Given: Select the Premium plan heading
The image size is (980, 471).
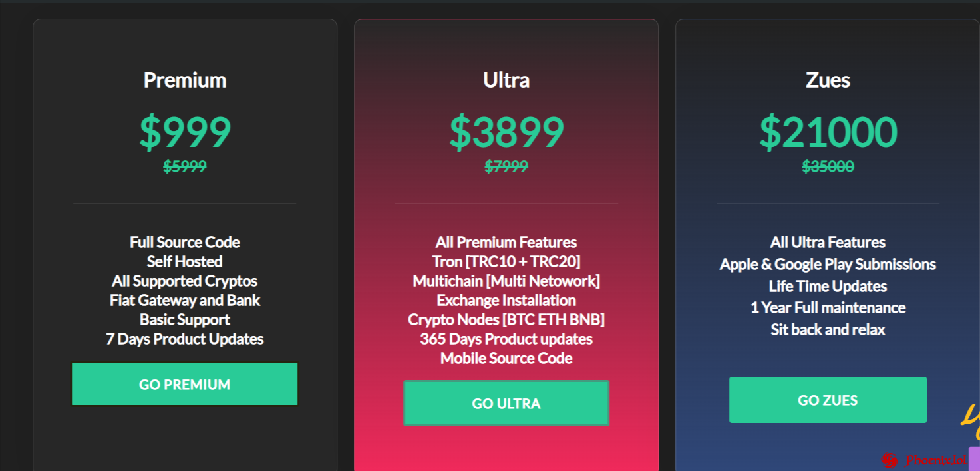Looking at the screenshot, I should point(185,80).
